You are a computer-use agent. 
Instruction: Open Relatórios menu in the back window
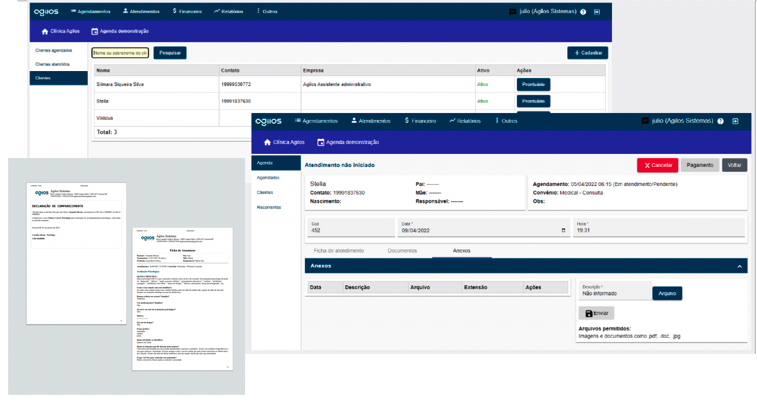(229, 12)
